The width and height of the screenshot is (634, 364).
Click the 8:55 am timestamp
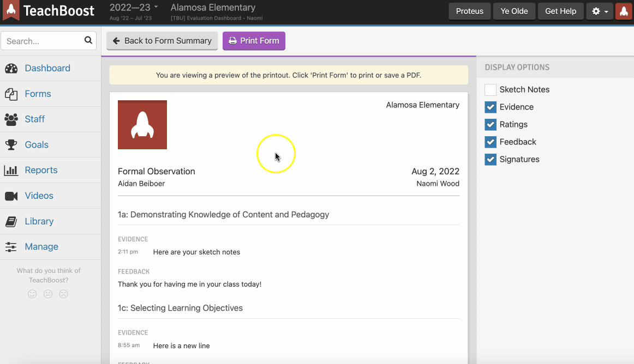click(129, 345)
